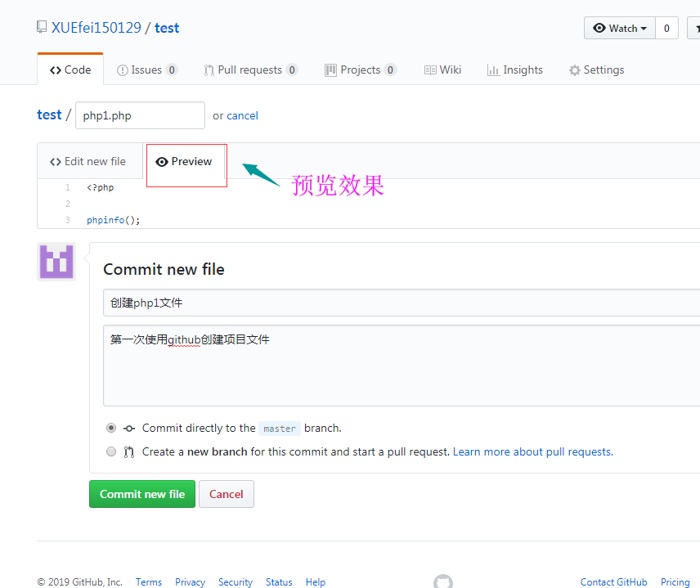
Task: Click the test breadcrumb link
Action: (x=49, y=114)
